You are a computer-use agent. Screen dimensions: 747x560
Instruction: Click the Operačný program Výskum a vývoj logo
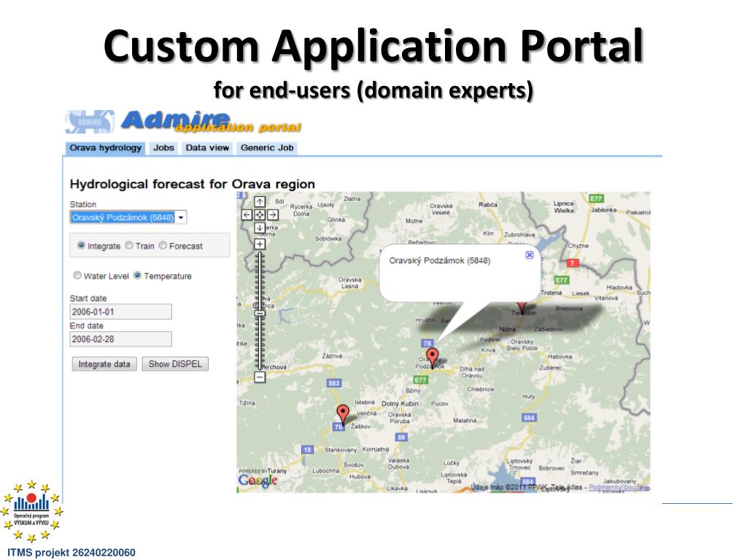point(31,511)
